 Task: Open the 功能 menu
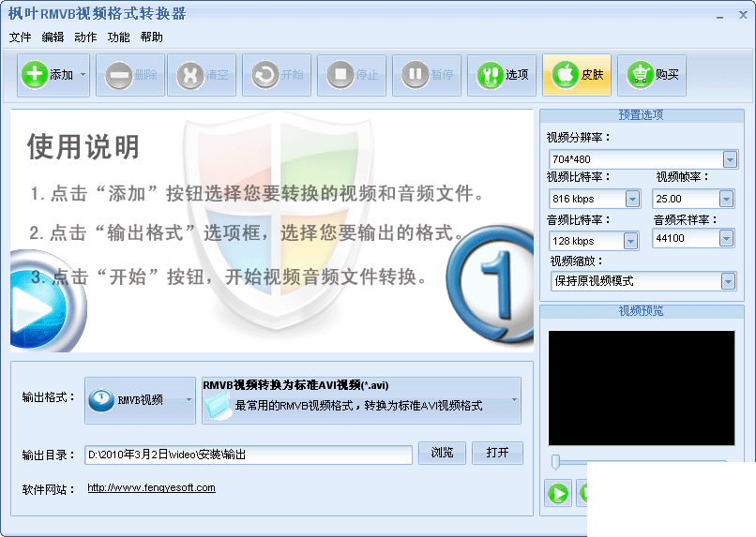[118, 37]
